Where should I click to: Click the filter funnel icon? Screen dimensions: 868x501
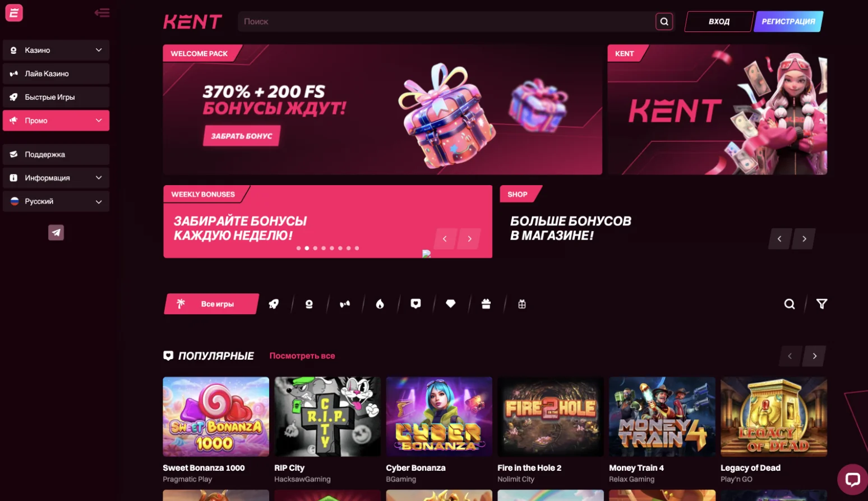pos(821,304)
